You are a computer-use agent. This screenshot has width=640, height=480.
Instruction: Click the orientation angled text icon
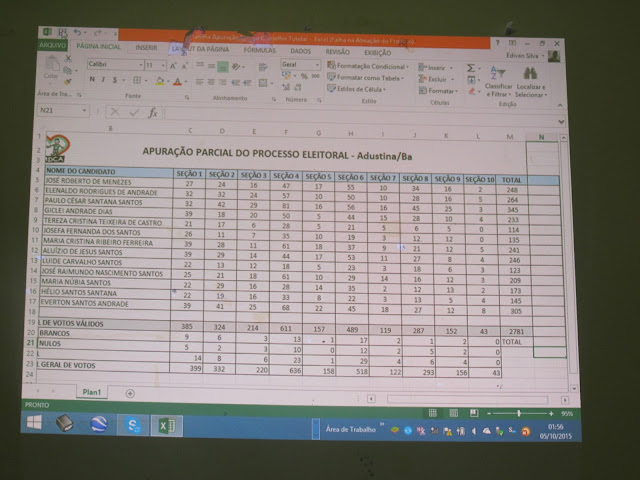tap(236, 67)
